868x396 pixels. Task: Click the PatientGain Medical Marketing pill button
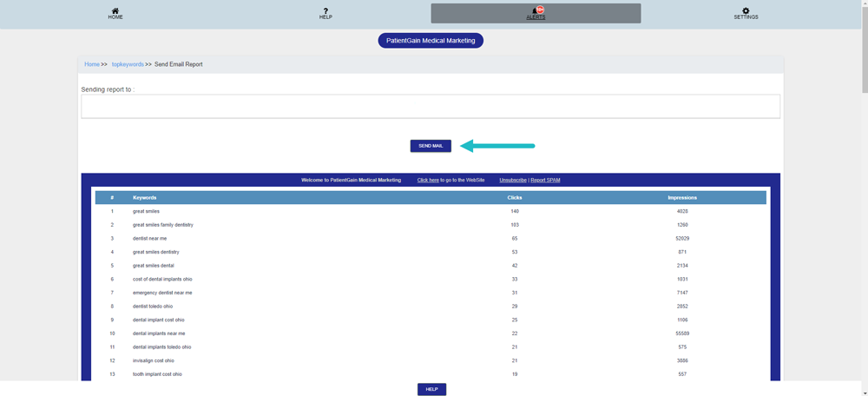click(x=431, y=41)
